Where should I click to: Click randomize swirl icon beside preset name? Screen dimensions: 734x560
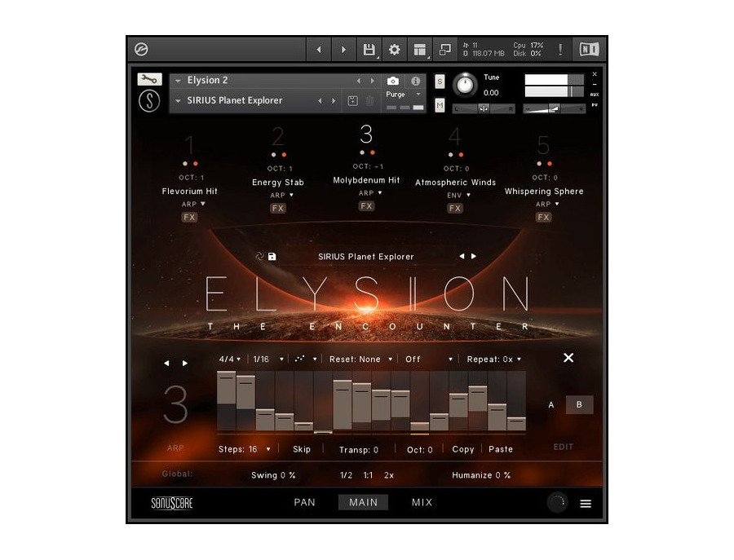(259, 257)
